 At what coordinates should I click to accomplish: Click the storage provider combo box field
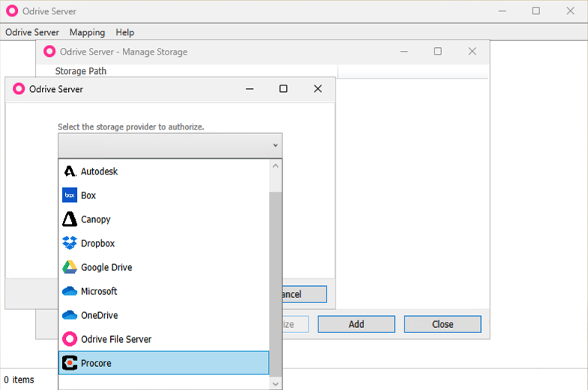(170, 145)
